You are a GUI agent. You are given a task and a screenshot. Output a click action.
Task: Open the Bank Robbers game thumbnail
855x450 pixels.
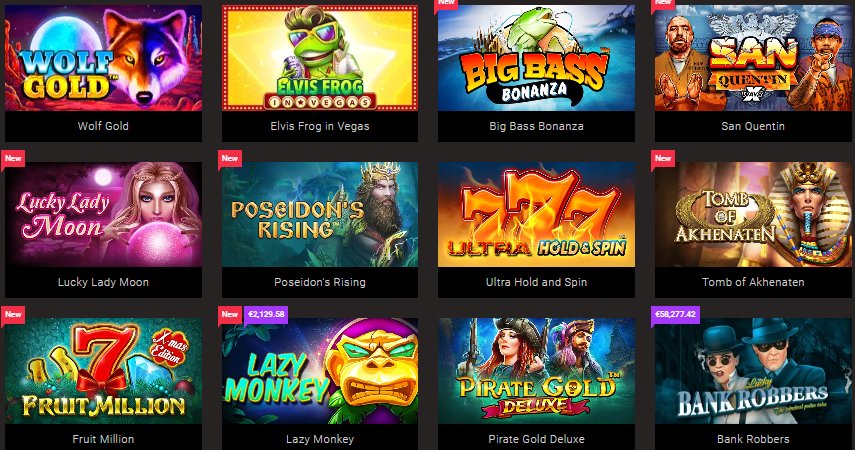click(x=753, y=371)
